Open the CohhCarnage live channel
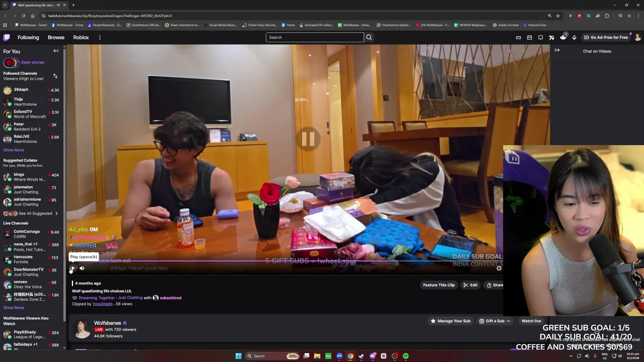Viewport: 644px width, 362px height. pos(31,234)
